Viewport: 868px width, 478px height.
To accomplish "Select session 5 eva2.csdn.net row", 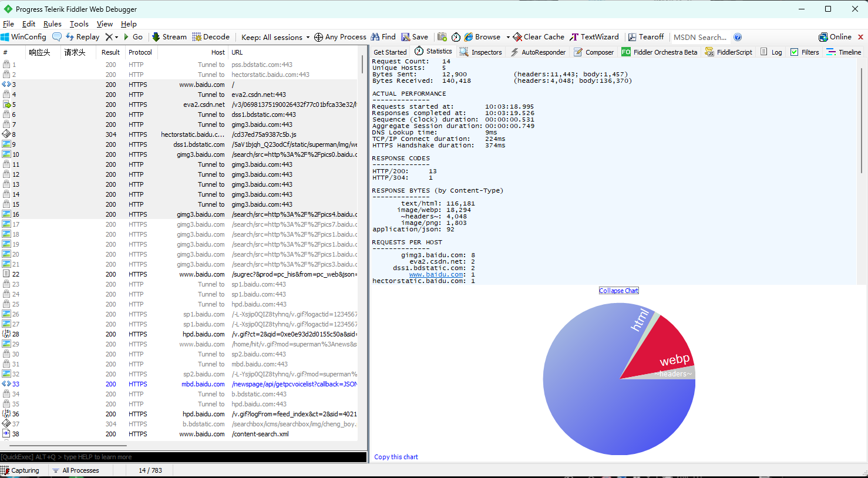I will coord(179,105).
